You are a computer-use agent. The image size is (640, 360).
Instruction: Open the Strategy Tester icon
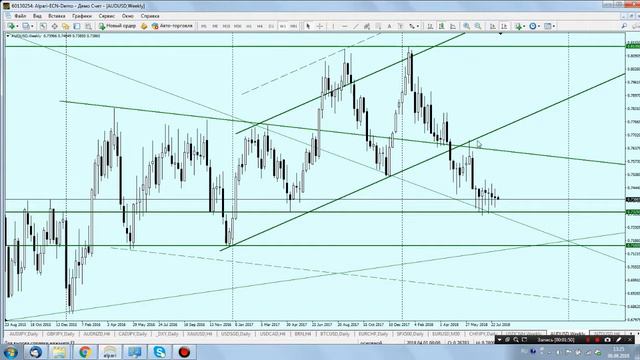coord(88,26)
